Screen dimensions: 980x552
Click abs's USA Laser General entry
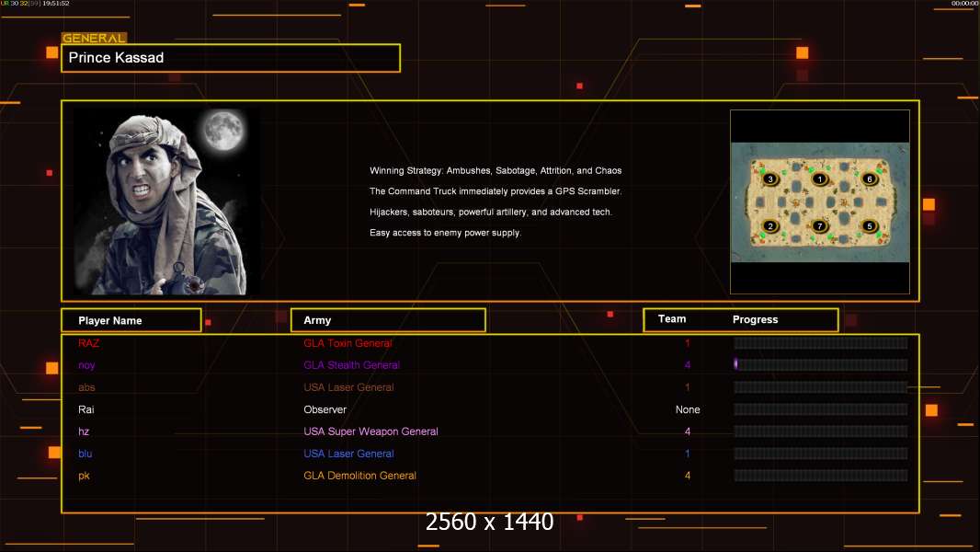[x=348, y=387]
